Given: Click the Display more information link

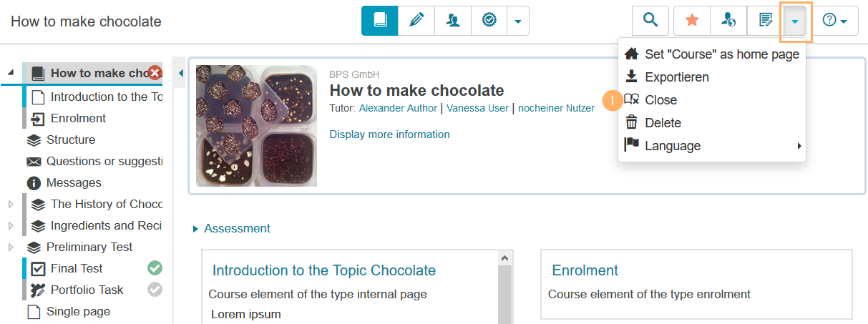Looking at the screenshot, I should point(389,134).
